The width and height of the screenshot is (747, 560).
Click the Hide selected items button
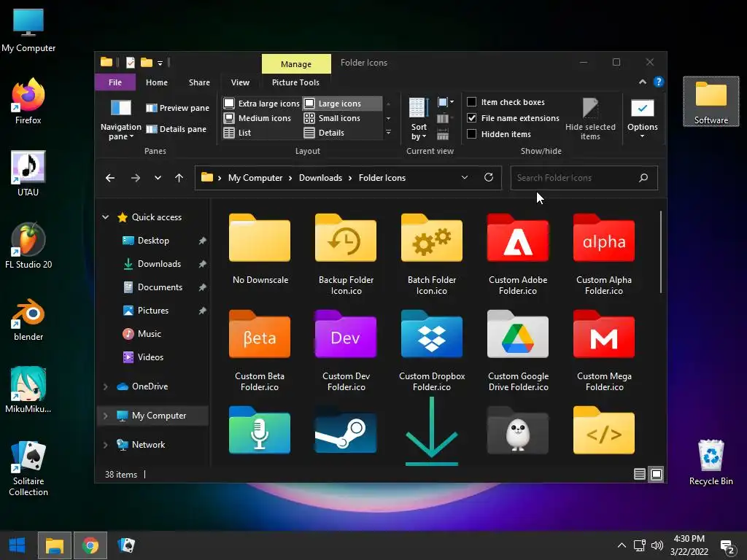tap(590, 119)
